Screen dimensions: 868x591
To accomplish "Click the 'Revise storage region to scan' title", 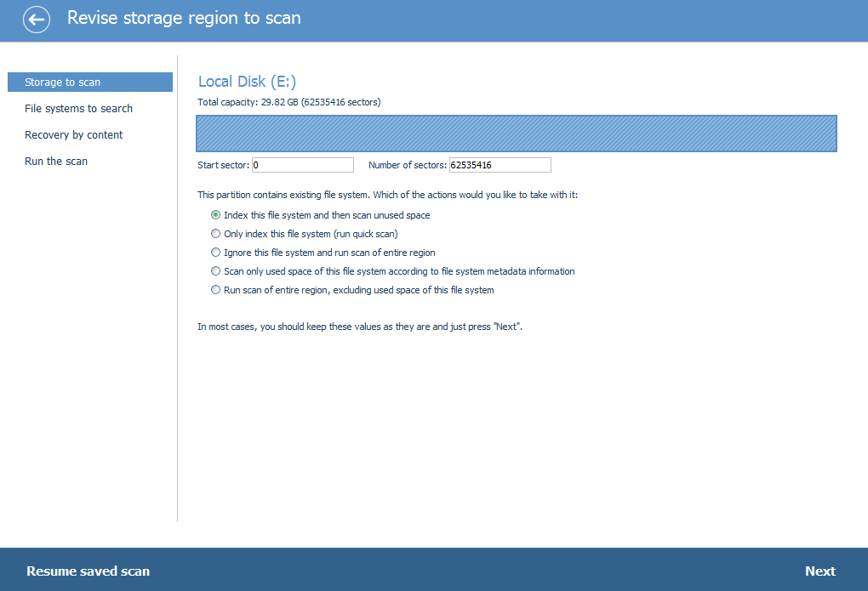I will point(184,18).
